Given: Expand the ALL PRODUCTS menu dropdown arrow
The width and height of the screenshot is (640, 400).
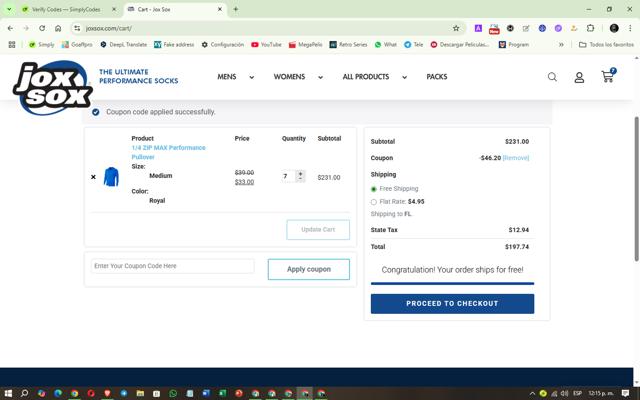Looking at the screenshot, I should (x=404, y=77).
